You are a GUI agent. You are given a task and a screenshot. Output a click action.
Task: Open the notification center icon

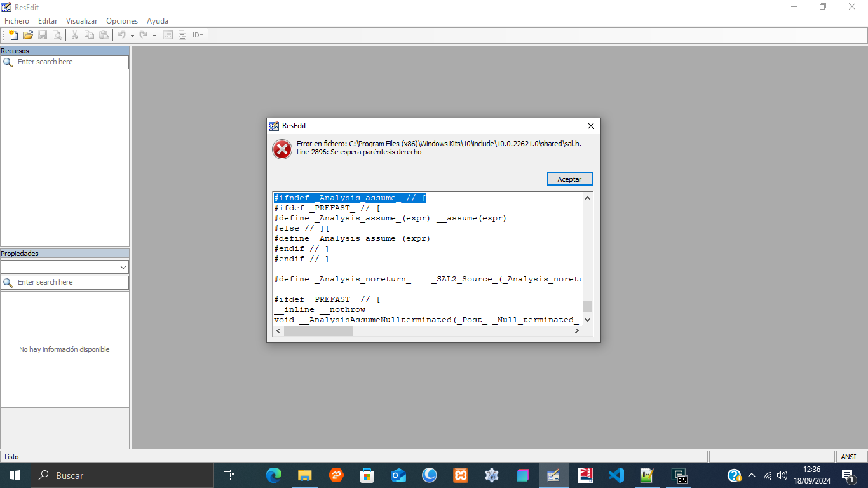[x=848, y=475]
